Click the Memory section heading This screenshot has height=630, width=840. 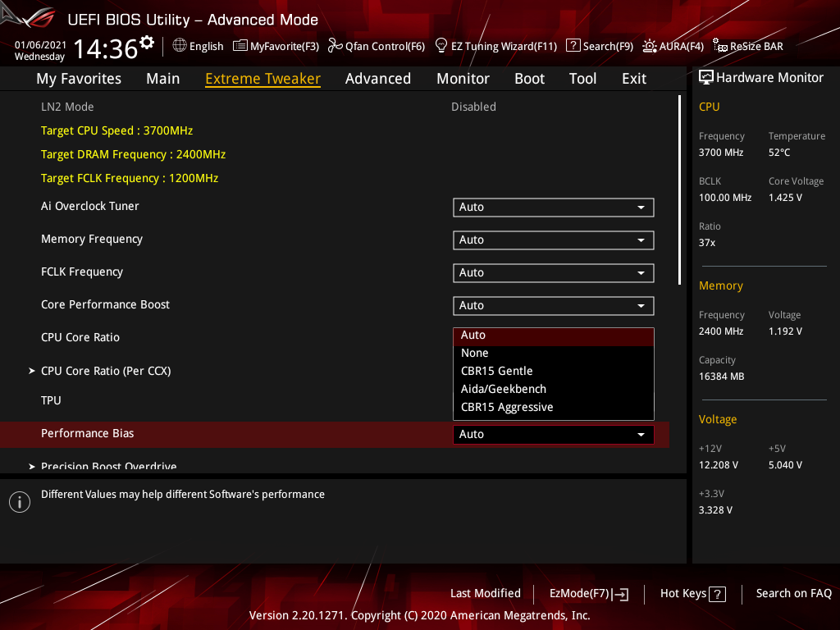pyautogui.click(x=720, y=285)
